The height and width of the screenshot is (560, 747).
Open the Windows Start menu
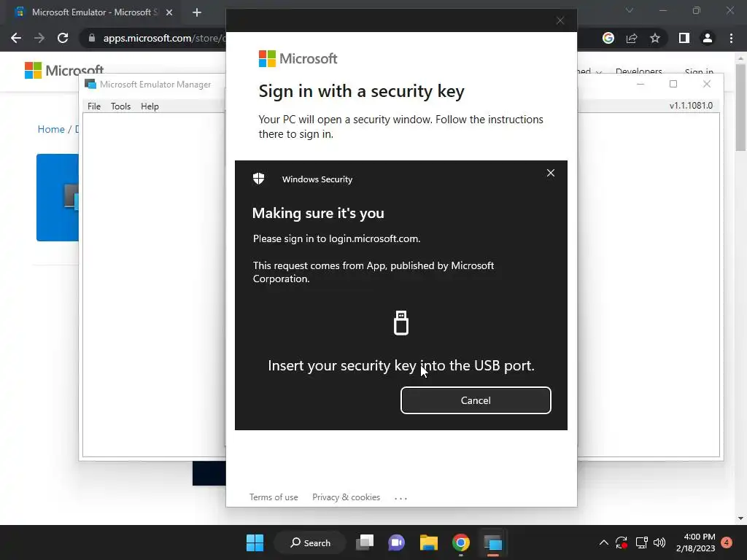tap(255, 542)
